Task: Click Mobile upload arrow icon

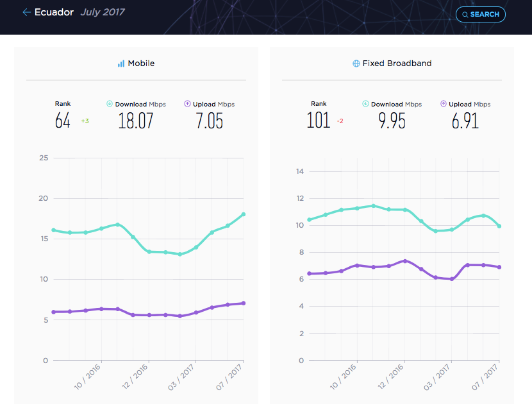Action: (x=187, y=104)
